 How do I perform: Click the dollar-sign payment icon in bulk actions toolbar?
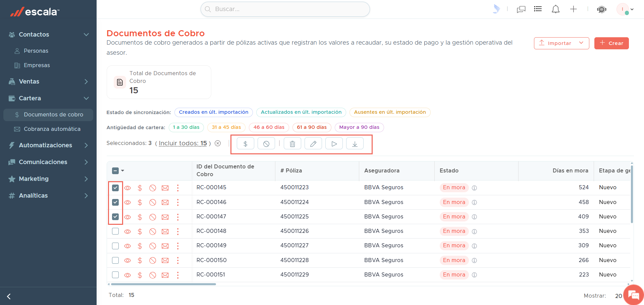246,144
